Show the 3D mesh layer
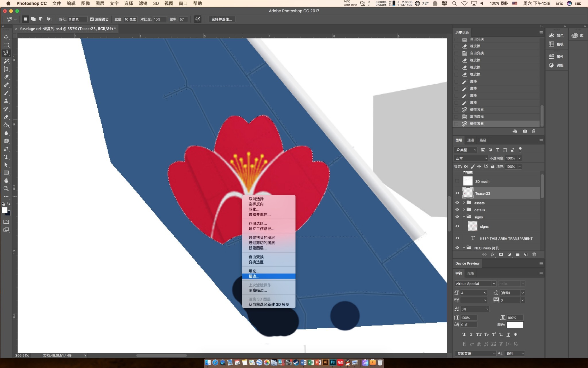The image size is (588, 368). pyautogui.click(x=457, y=181)
